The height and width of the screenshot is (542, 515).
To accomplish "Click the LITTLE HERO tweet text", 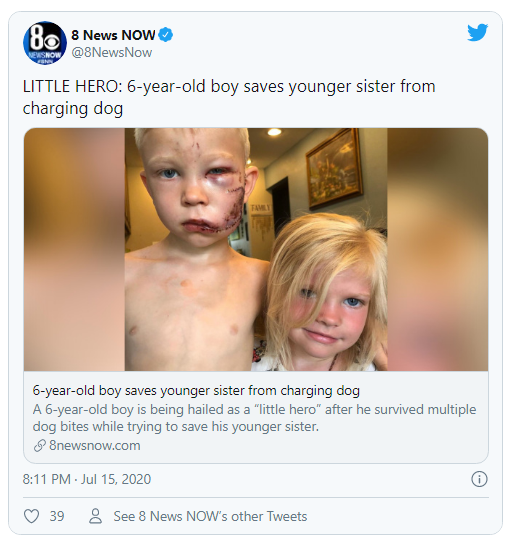I will 229,97.
